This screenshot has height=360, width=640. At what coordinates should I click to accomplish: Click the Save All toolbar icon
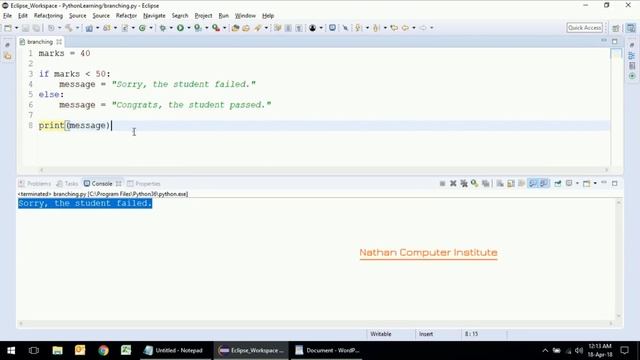point(36,28)
